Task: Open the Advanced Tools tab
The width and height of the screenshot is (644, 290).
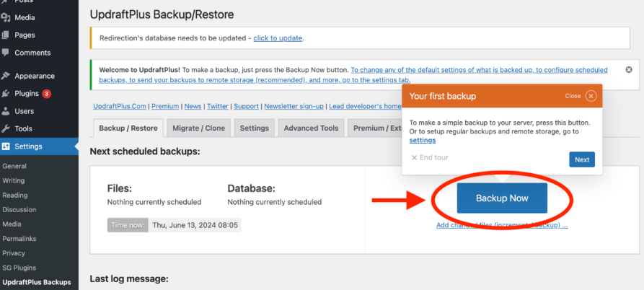Action: (x=310, y=128)
